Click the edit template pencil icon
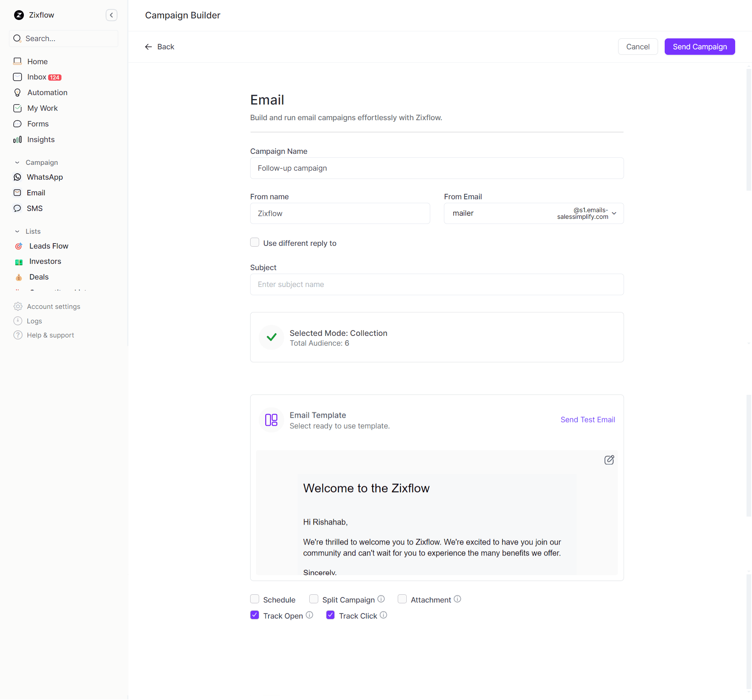752x700 pixels. pos(609,460)
